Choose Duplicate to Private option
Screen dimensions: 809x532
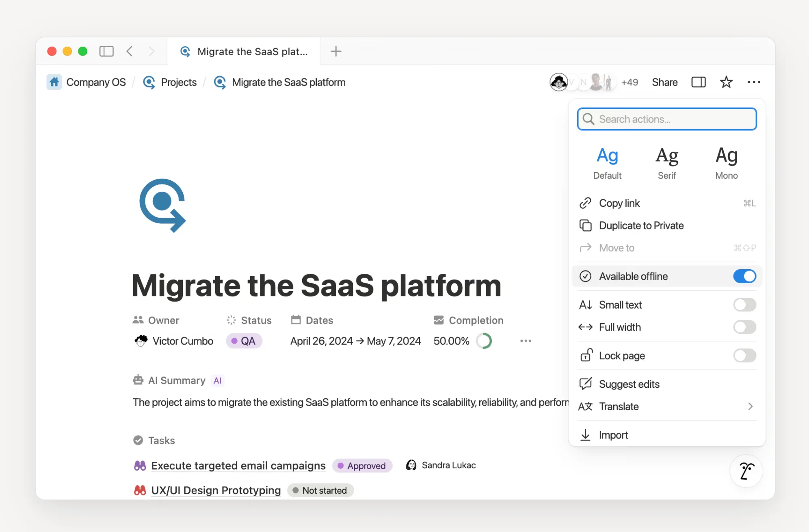[641, 225]
